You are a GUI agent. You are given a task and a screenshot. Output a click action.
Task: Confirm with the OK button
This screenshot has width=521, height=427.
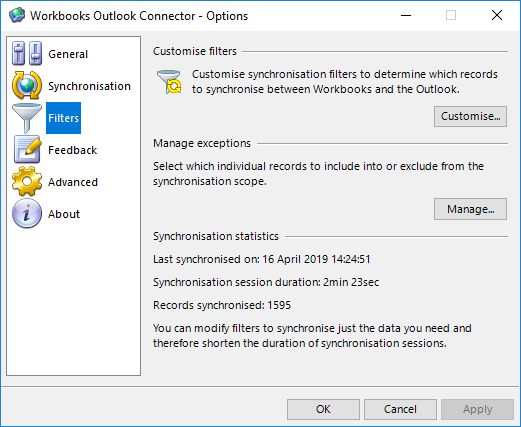(323, 409)
